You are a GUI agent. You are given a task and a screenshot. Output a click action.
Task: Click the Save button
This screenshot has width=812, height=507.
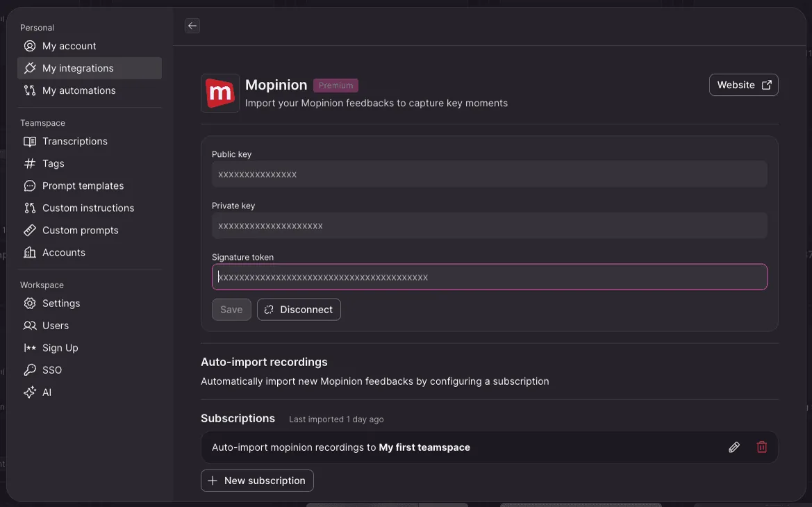pyautogui.click(x=231, y=310)
